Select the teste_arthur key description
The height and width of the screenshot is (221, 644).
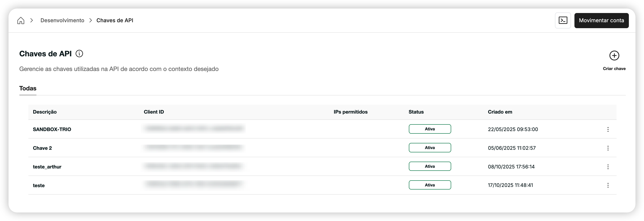[x=47, y=167]
